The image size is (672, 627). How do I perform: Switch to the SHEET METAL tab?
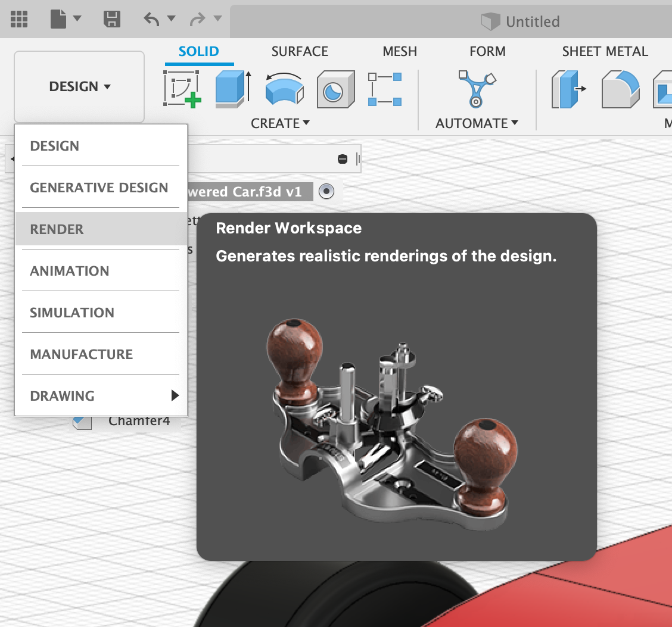605,51
